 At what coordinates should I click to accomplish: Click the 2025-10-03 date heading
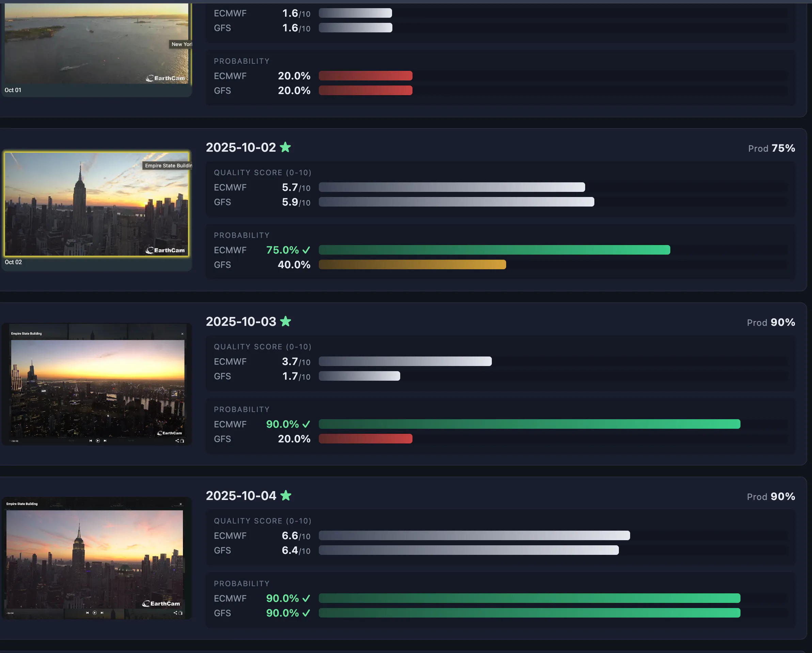click(x=241, y=321)
